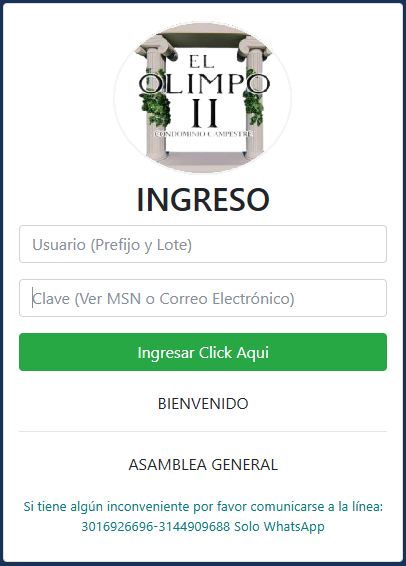Focus the Clave password input field

pyautogui.click(x=203, y=298)
